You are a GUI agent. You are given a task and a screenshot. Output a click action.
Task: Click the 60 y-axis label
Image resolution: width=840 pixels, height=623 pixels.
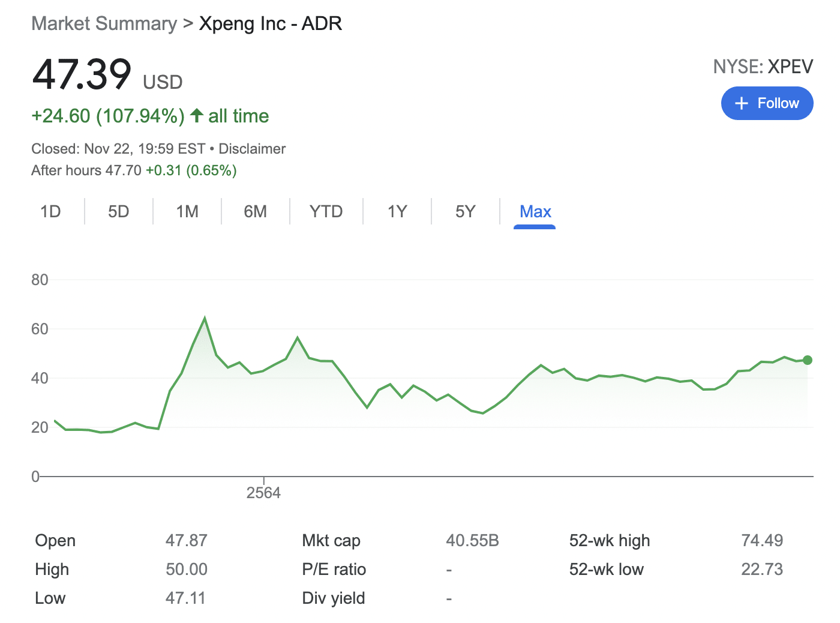tap(40, 329)
